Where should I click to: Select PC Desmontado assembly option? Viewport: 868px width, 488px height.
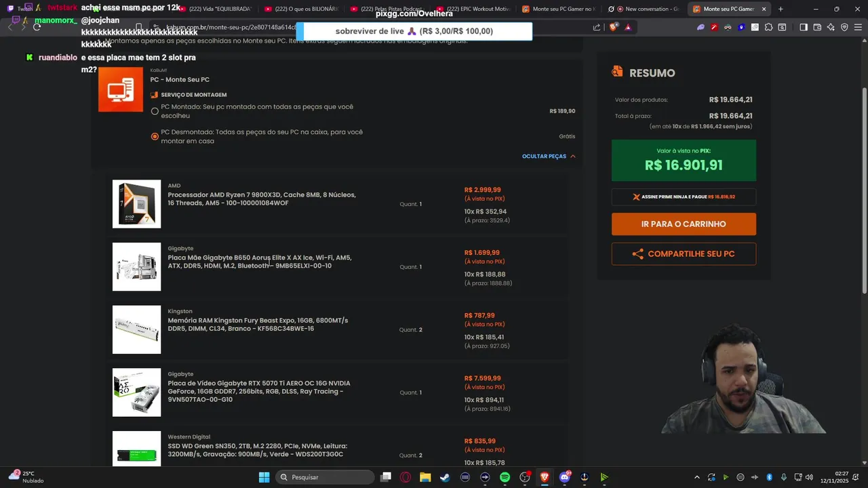pos(155,136)
